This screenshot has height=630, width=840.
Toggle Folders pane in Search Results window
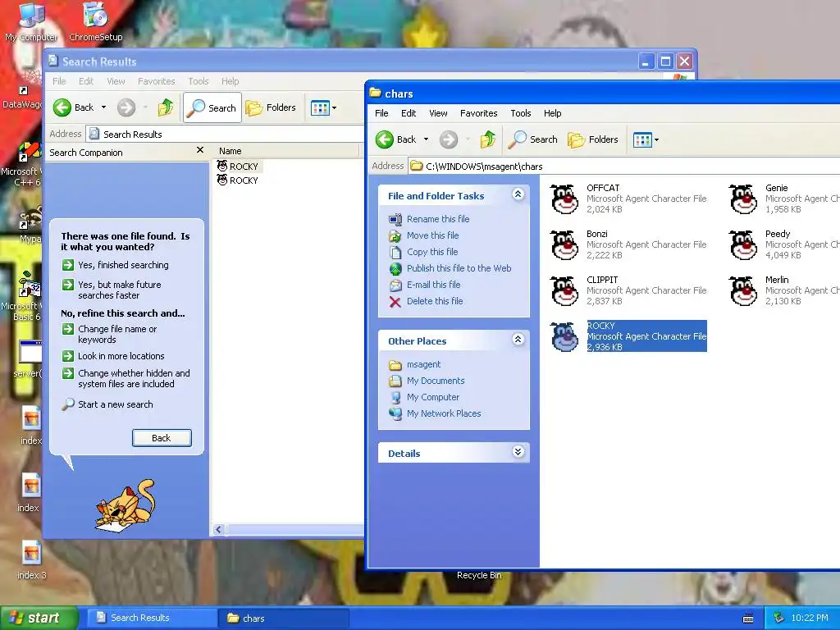(271, 107)
